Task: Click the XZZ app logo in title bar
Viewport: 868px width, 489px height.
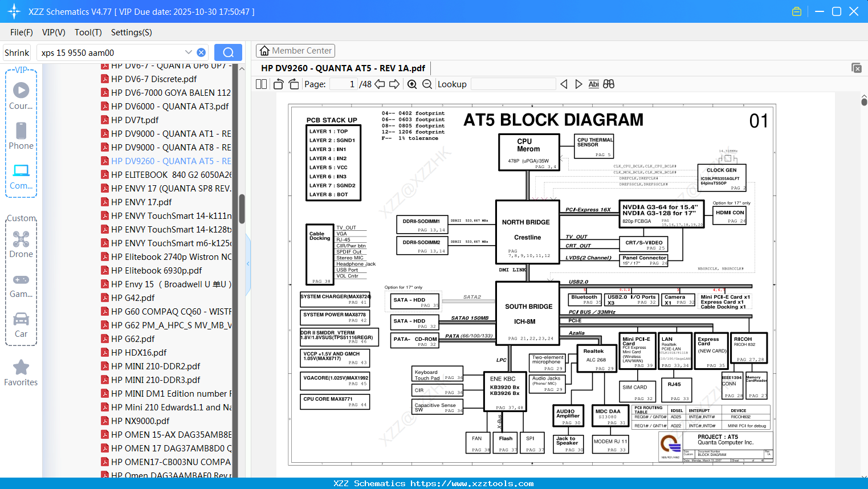Action: point(14,11)
